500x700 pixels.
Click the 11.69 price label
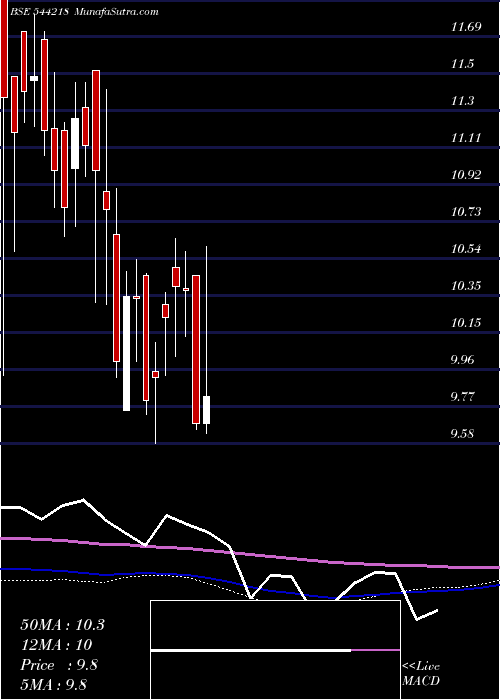point(466,27)
